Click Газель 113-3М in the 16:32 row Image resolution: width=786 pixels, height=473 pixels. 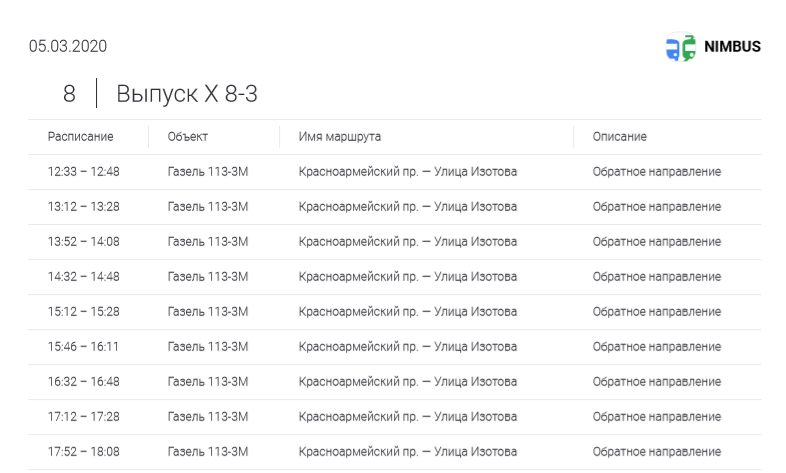208,382
